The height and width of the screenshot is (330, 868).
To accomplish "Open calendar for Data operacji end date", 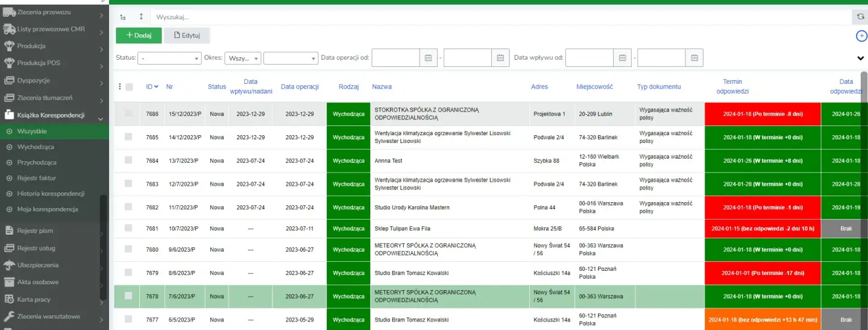I will 500,58.
